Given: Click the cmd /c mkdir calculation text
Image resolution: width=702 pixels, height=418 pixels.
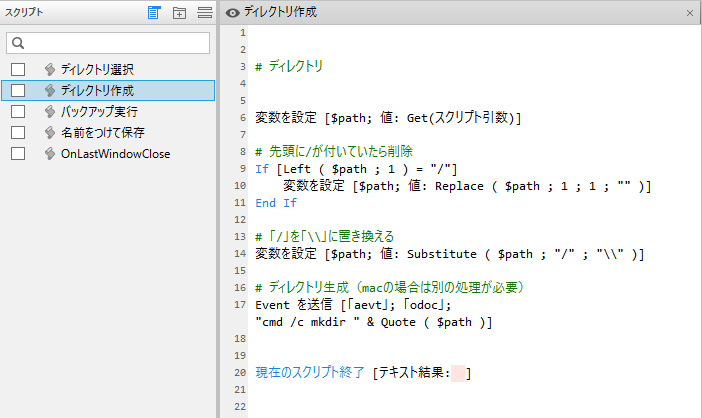Looking at the screenshot, I should tap(373, 322).
